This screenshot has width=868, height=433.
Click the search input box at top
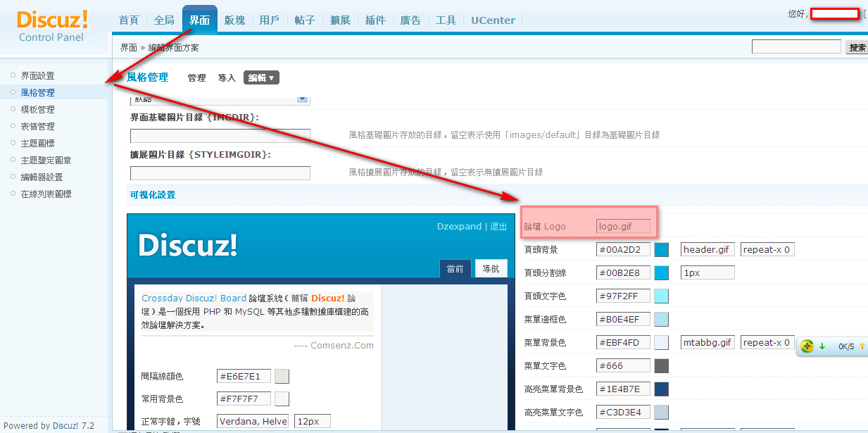pyautogui.click(x=796, y=47)
